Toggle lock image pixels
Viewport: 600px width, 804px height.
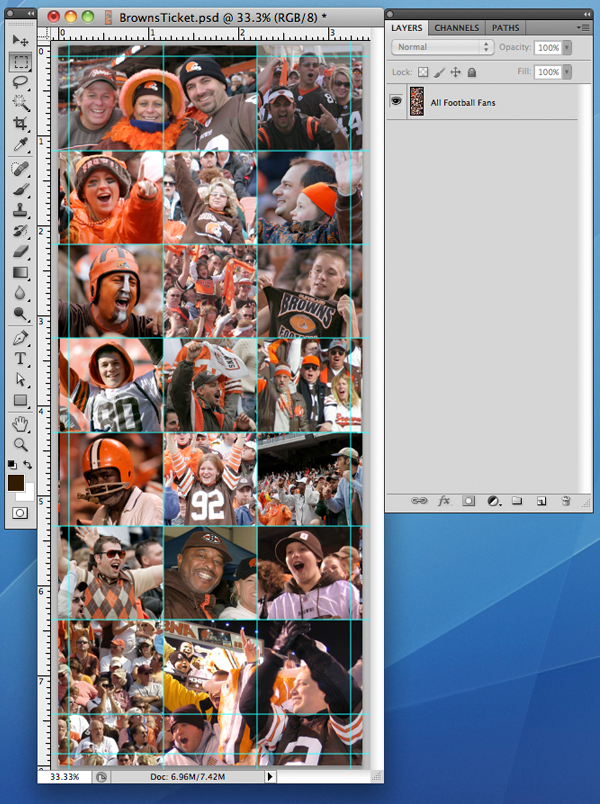click(439, 72)
